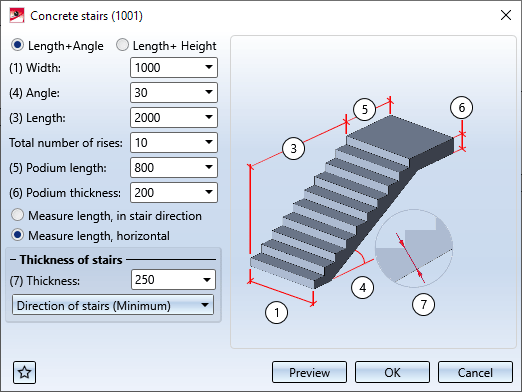Click the Cancel button
This screenshot has width=522, height=392.
click(x=475, y=372)
